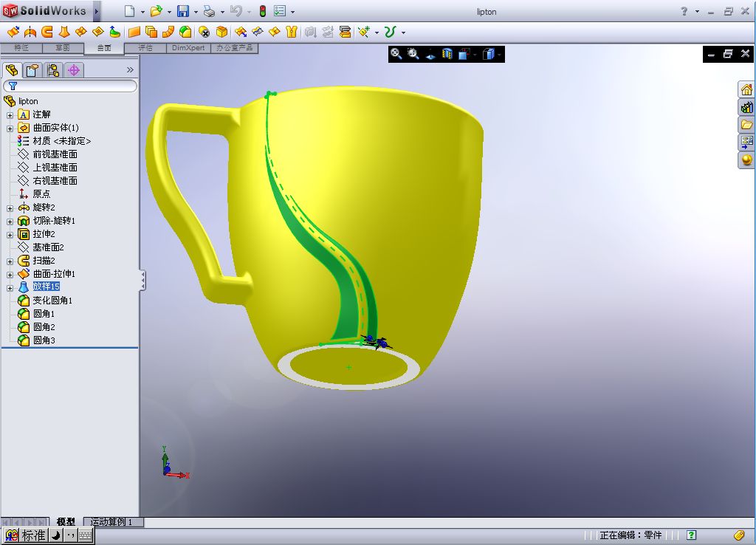Click the New document icon

pyautogui.click(x=129, y=11)
